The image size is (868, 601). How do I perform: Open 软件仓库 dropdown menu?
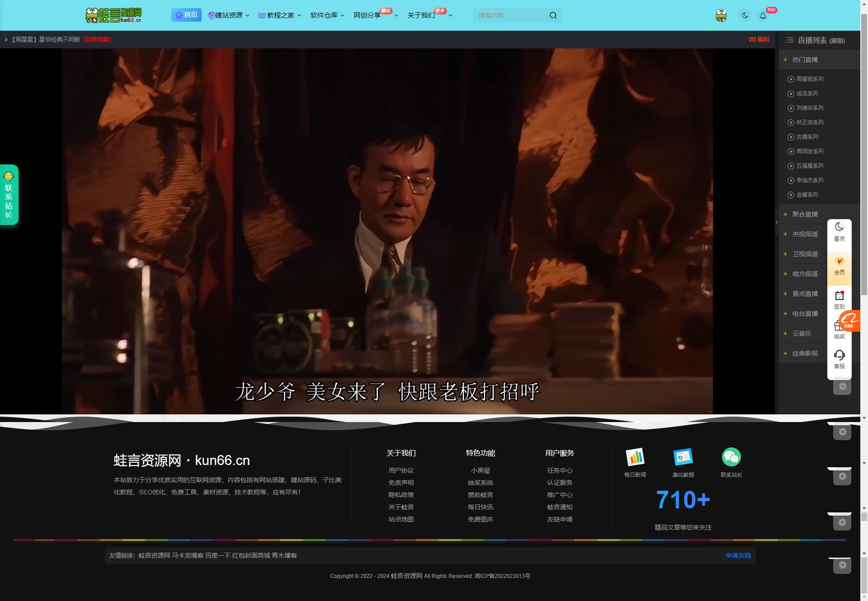[327, 15]
